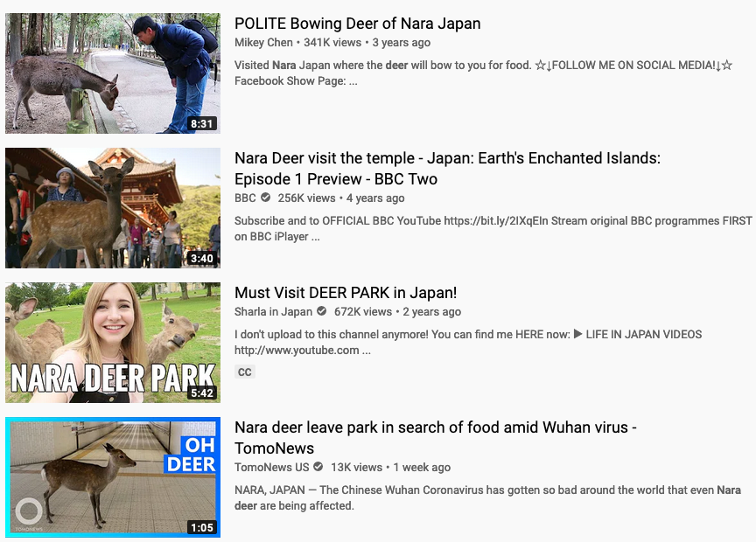Viewport: 756px width, 542px height.
Task: Open the OH DEER TomoNews thumbnail
Action: tap(113, 477)
